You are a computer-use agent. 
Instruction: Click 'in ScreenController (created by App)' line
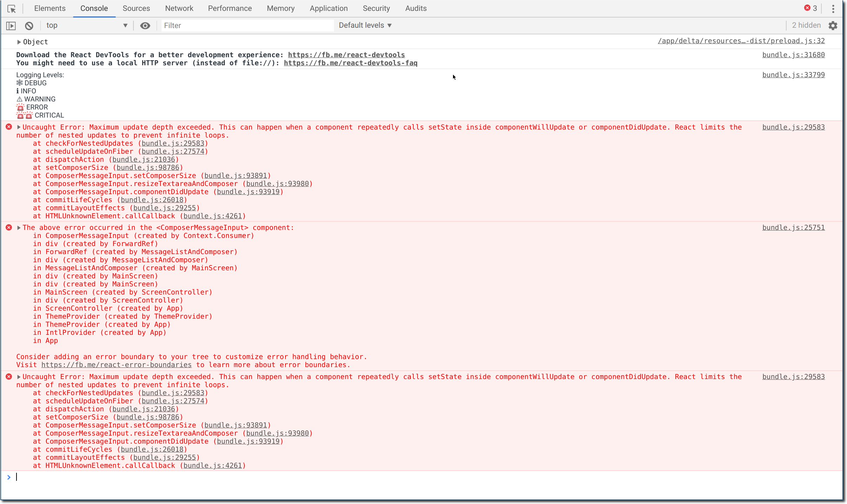pyautogui.click(x=108, y=309)
